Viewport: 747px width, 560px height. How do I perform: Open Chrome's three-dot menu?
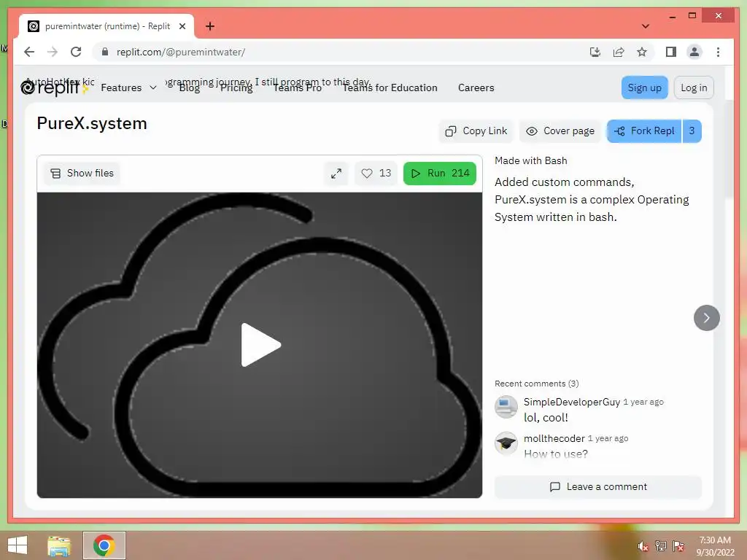point(718,52)
